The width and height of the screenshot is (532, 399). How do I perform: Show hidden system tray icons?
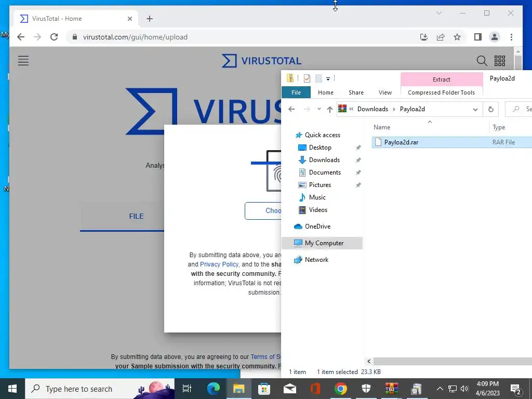click(x=440, y=389)
